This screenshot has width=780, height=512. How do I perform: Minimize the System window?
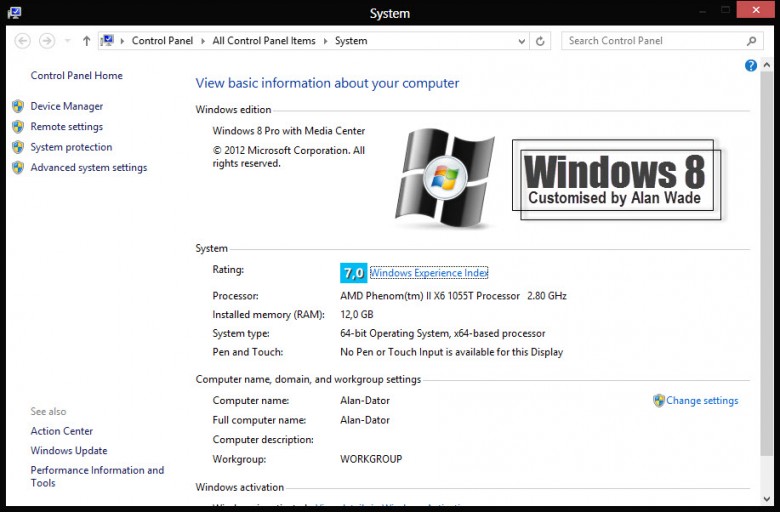pyautogui.click(x=702, y=10)
